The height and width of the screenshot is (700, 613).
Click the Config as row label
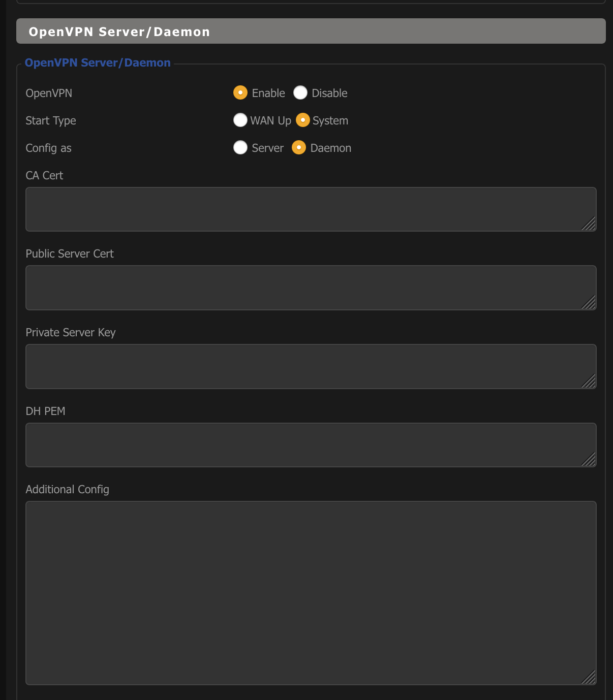[x=48, y=148]
